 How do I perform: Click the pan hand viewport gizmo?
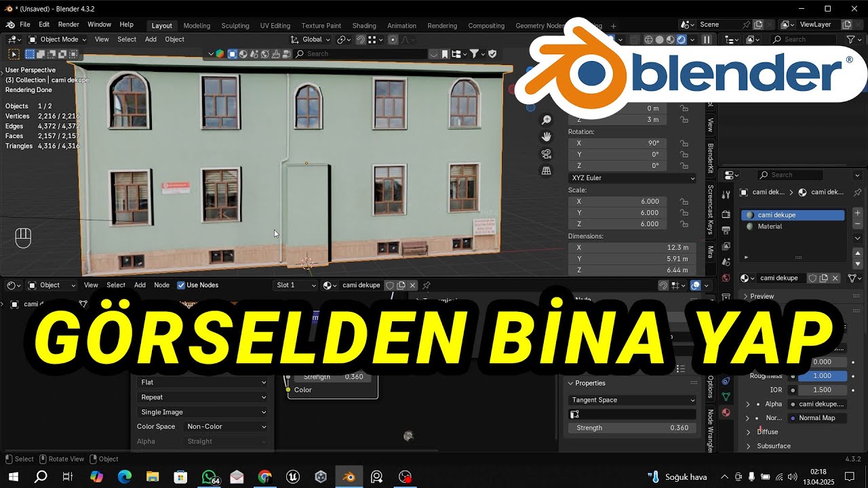click(x=547, y=137)
